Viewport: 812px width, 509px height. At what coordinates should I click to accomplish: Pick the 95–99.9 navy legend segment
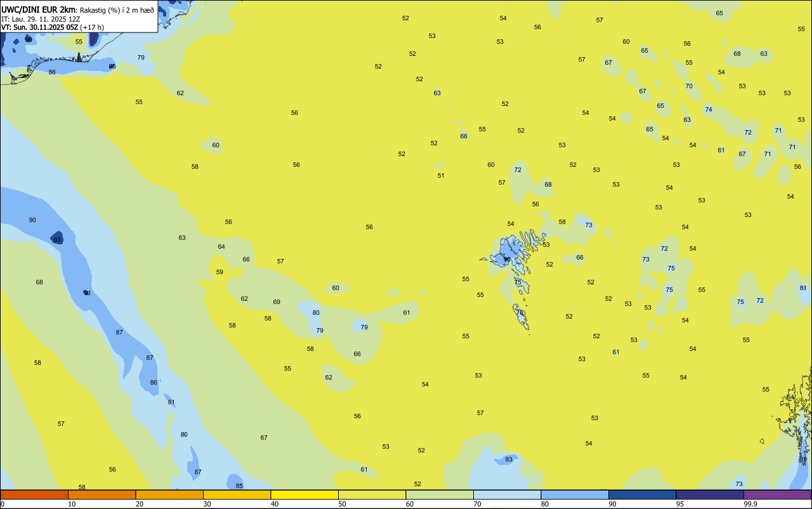pos(710,494)
